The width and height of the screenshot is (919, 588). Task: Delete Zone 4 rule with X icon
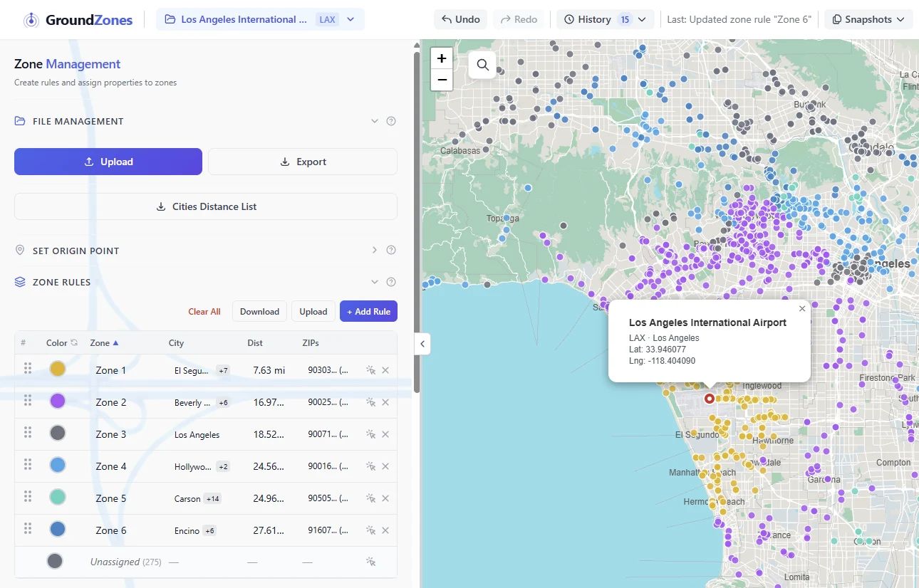tap(385, 466)
